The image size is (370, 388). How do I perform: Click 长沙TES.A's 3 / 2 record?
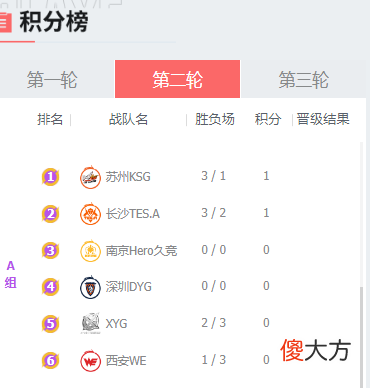214,213
